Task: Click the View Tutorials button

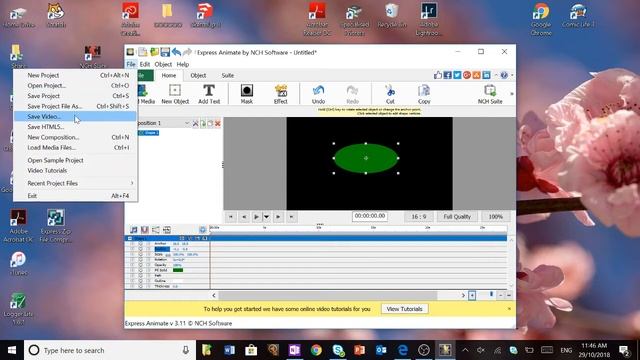Action: (404, 309)
